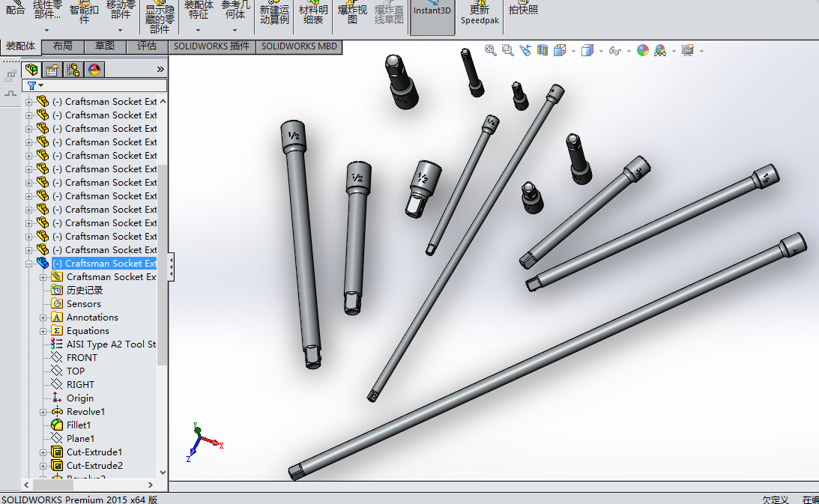Activate the Section View icon
Screen dimensions: 819x504
pos(543,50)
